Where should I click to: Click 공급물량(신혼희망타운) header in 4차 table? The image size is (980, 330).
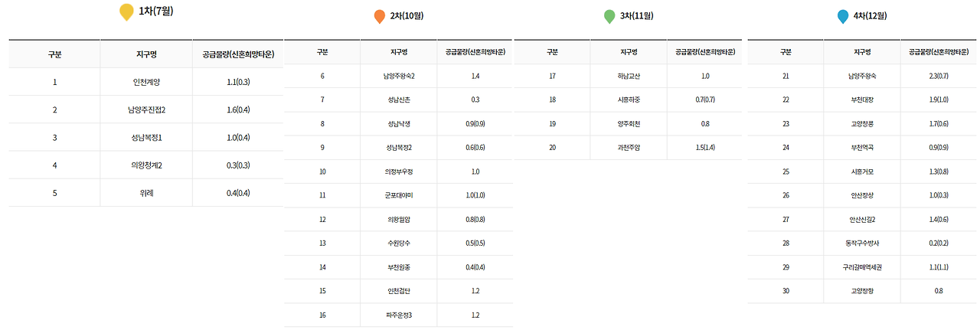[939, 52]
